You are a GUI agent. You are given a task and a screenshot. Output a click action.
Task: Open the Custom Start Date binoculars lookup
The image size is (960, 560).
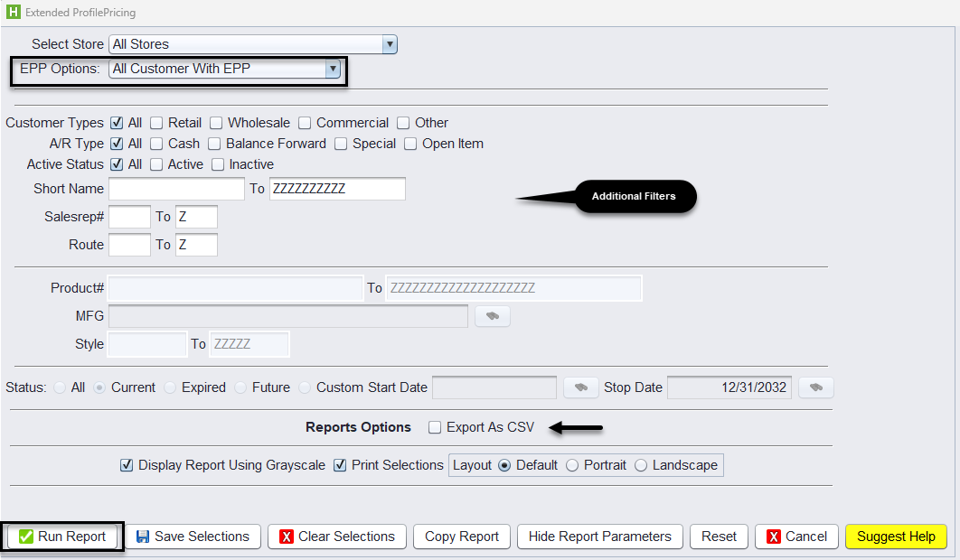click(x=580, y=387)
